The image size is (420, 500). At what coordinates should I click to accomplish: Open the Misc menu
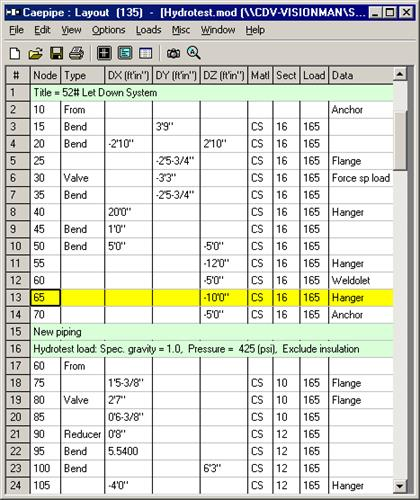[181, 30]
